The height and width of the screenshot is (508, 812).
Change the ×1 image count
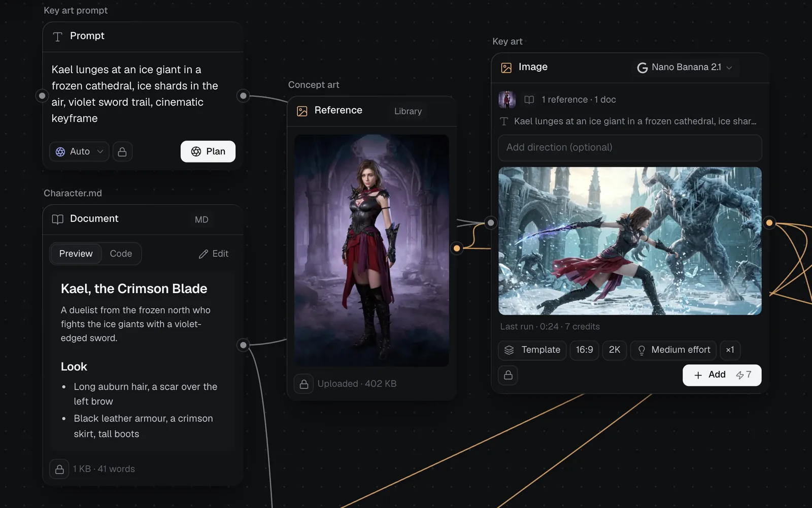[730, 350]
